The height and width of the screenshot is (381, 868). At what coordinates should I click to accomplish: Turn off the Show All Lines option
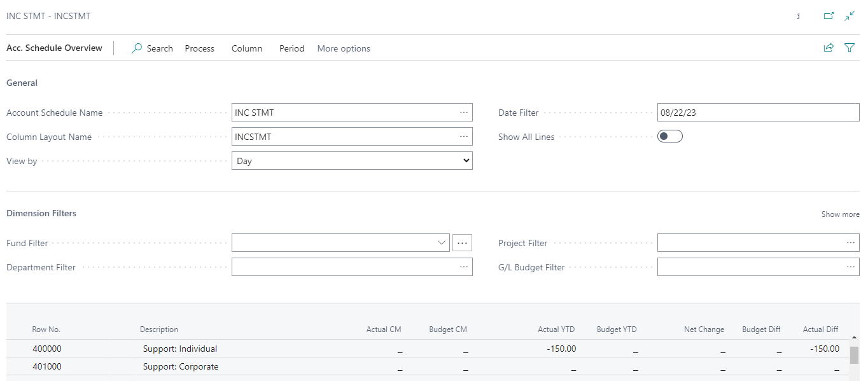[669, 135]
